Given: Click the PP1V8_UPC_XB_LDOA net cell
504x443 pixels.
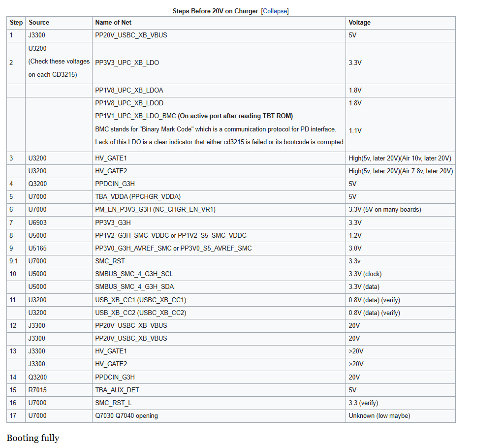Looking at the screenshot, I should click(129, 91).
